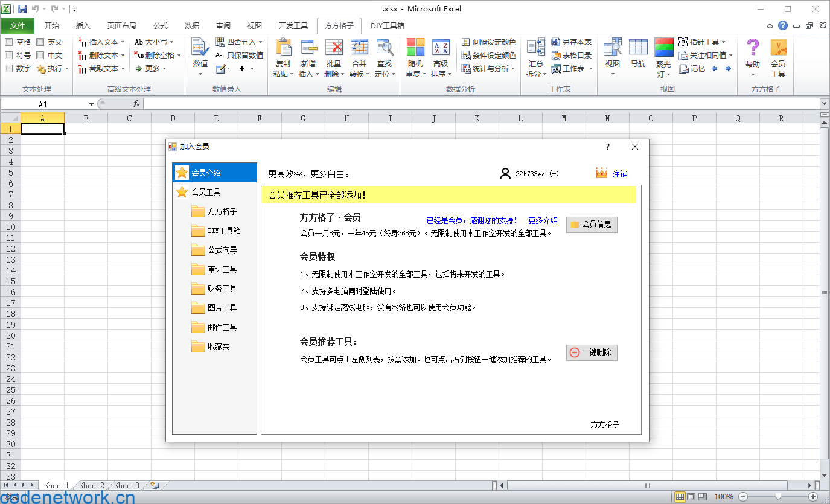Viewport: 830px width, 504px height.
Task: Open the 查找定位 find and locate tool
Action: [385, 59]
